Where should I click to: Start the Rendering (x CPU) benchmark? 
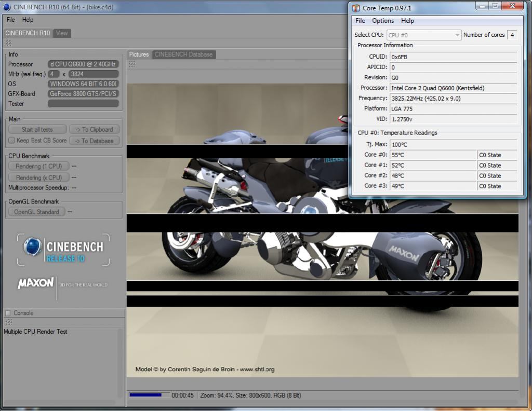(x=38, y=177)
